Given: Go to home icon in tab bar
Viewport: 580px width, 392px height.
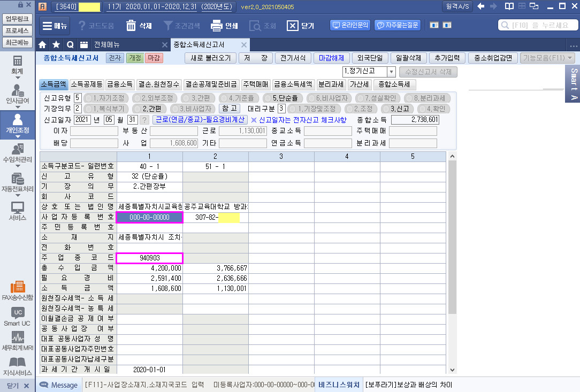Looking at the screenshot, I should tap(43, 45).
